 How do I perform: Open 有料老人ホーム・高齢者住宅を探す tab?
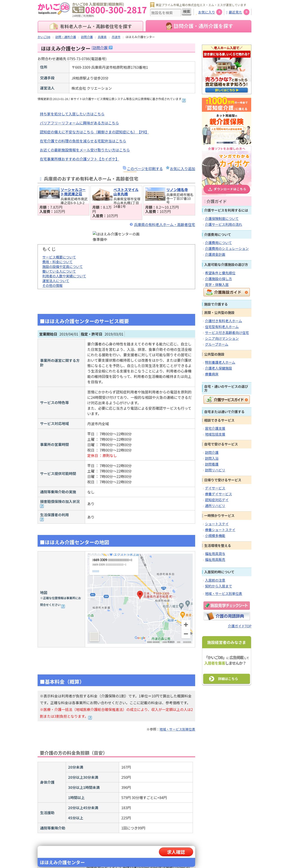click(90, 26)
